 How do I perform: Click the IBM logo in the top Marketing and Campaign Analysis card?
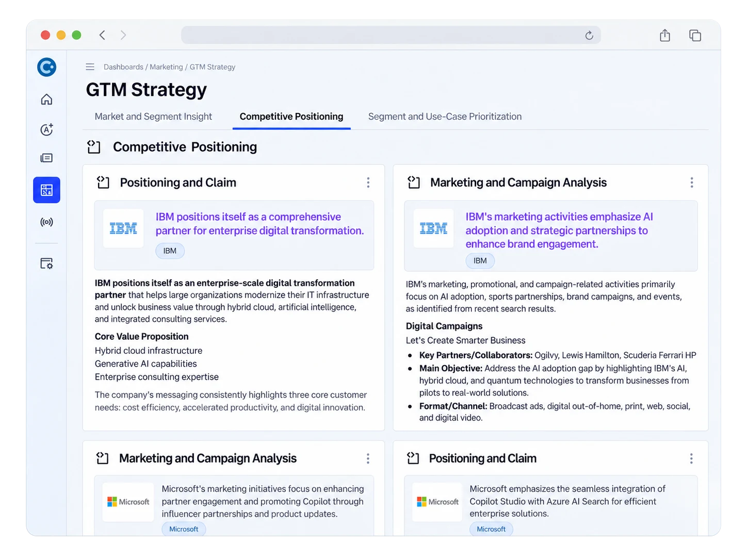point(433,228)
